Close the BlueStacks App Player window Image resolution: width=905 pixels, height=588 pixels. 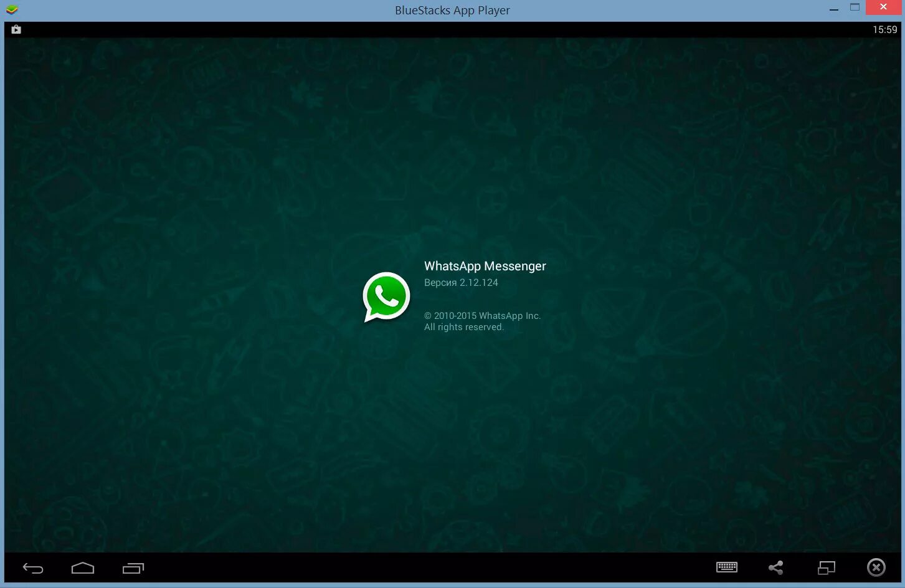(883, 7)
